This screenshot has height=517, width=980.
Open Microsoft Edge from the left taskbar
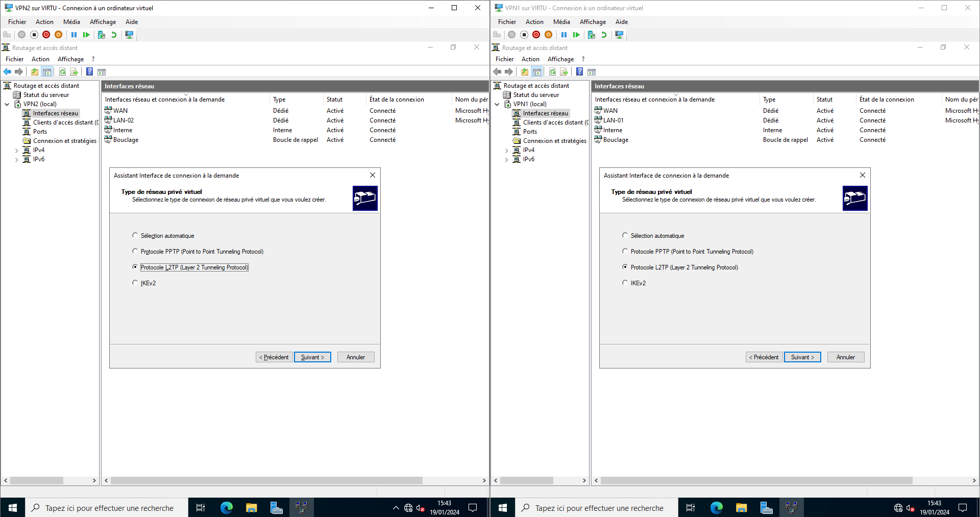point(226,508)
